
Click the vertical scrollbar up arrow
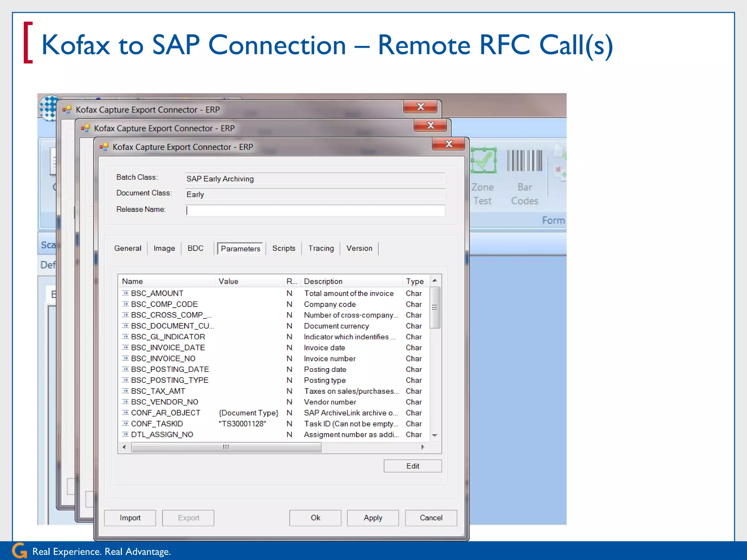click(435, 280)
